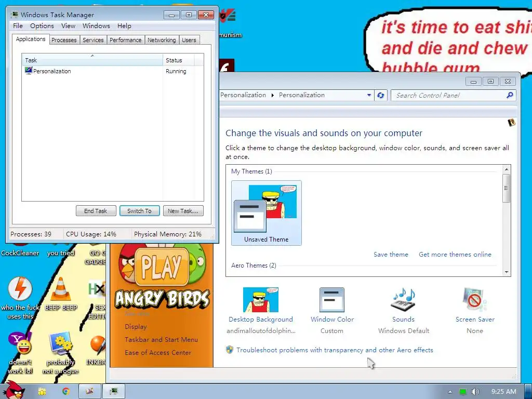
Task: Sort by Task column header
Action: (x=92, y=60)
